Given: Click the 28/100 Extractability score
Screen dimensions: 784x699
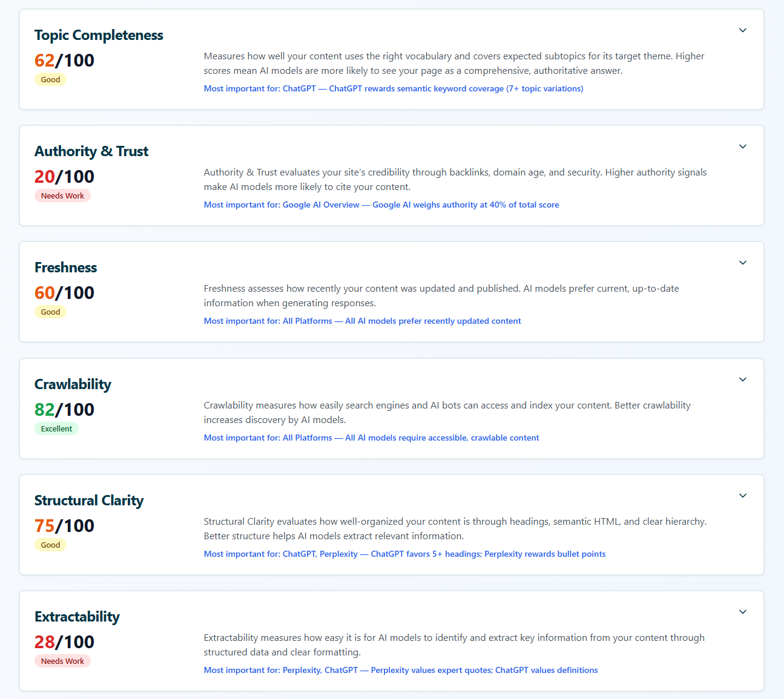Looking at the screenshot, I should point(64,642).
